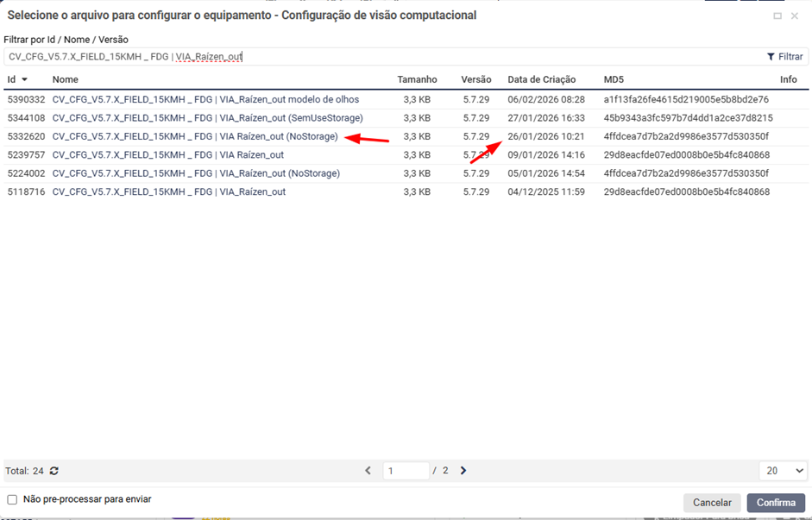Toggle the Id column sort arrow
This screenshot has height=520, width=812.
(24, 79)
